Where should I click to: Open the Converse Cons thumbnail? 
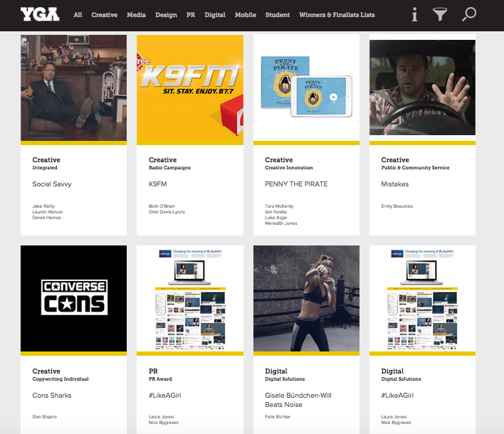[73, 298]
